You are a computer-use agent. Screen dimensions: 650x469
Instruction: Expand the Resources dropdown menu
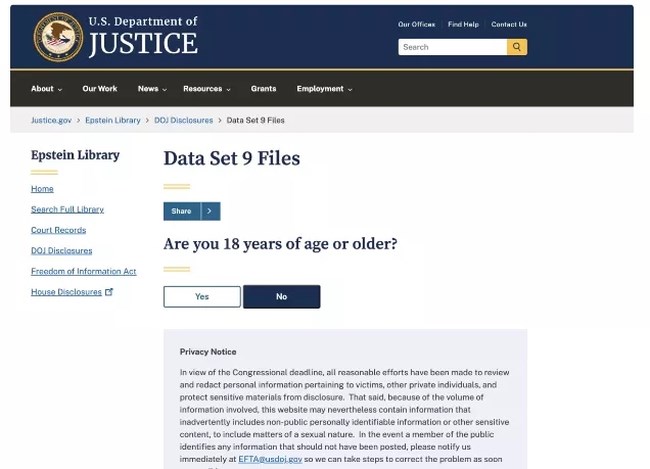coord(206,89)
